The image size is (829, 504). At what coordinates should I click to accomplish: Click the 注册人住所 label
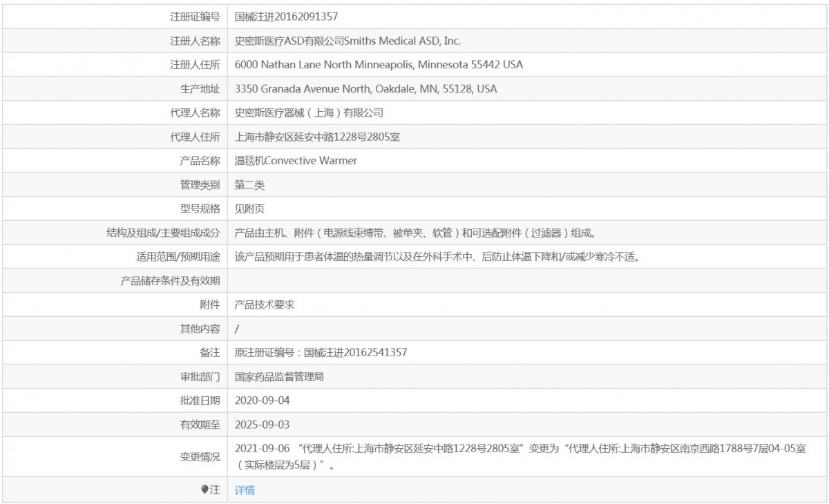195,65
